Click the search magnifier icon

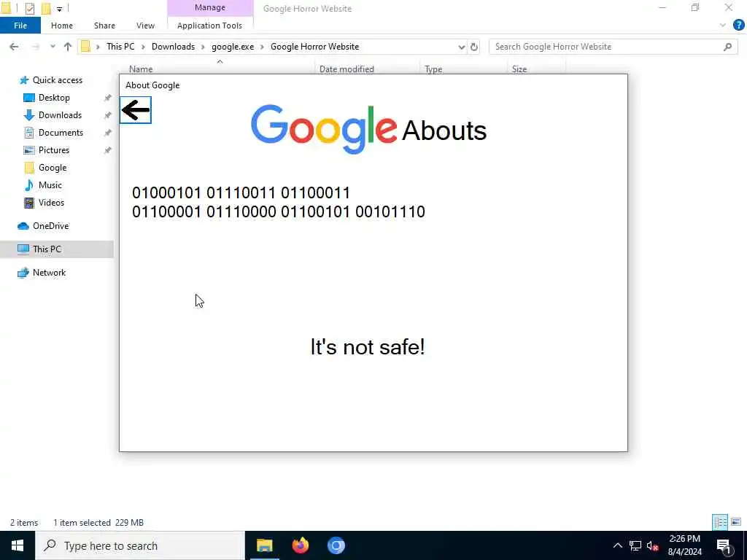(x=727, y=47)
